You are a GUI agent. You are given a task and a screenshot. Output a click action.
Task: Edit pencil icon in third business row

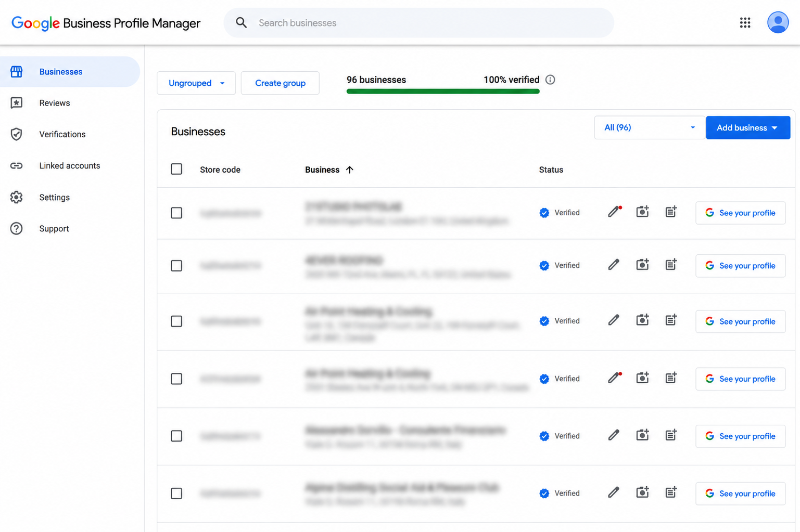pos(614,321)
